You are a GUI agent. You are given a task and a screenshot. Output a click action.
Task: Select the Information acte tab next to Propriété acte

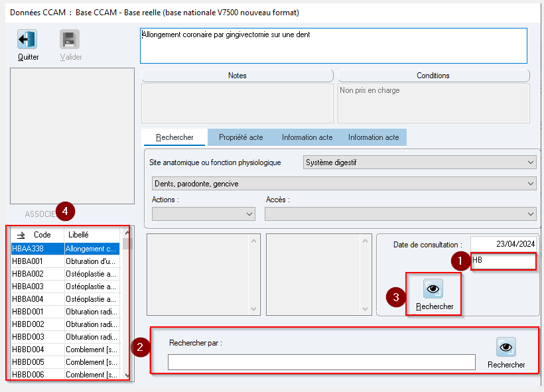coord(307,137)
